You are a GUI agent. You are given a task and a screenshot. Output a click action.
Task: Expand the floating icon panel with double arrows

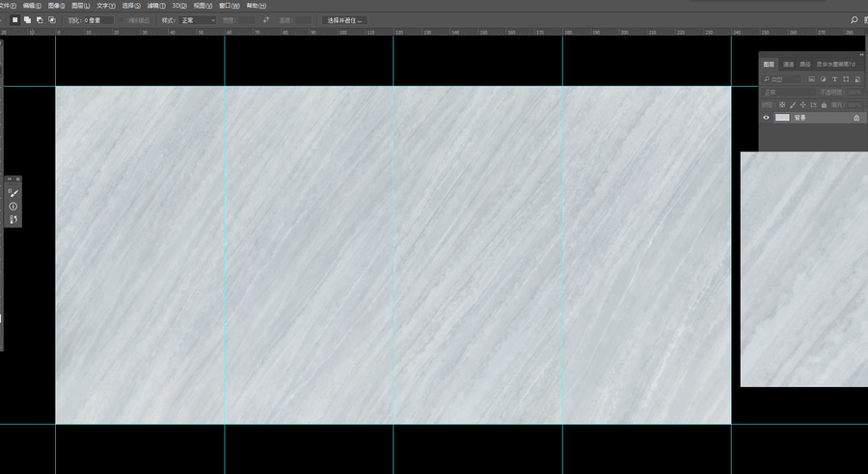tap(10, 179)
